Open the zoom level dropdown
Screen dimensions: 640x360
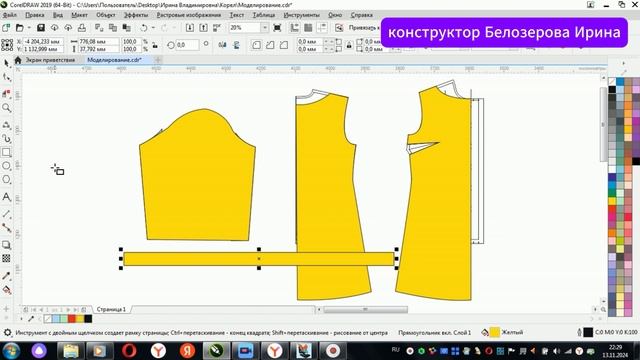pyautogui.click(x=264, y=28)
